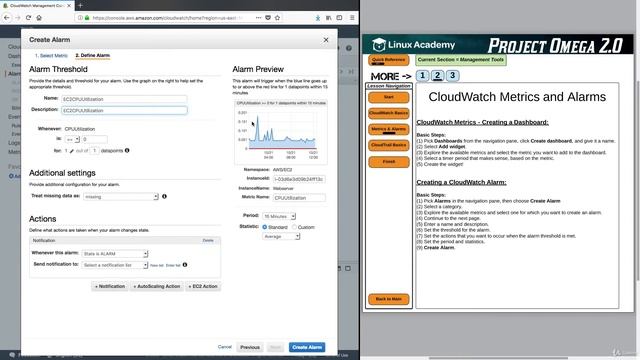
Task: Click the Previous button
Action: pyautogui.click(x=250, y=347)
